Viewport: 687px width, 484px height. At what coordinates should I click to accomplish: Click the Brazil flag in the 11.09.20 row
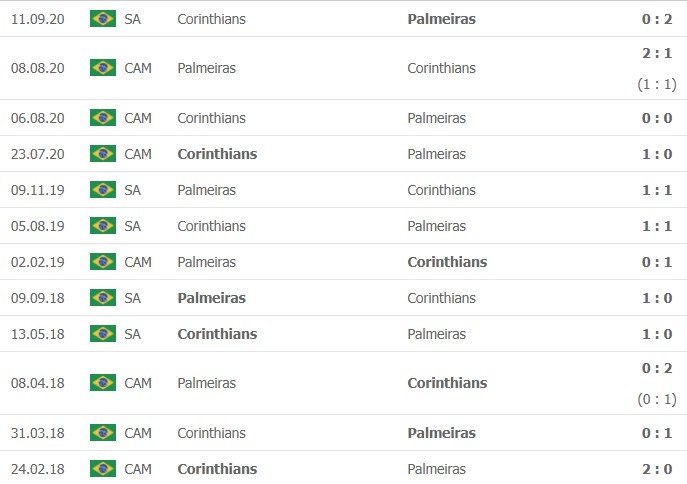point(102,18)
